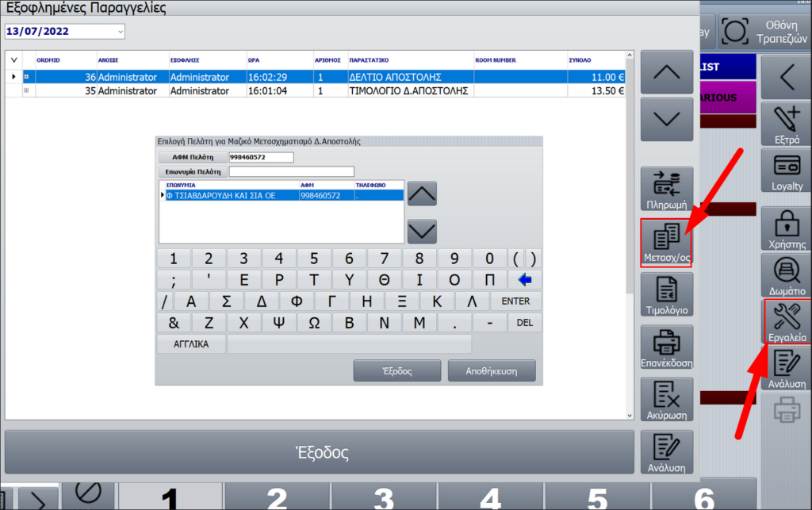Click the Ακύρωση cancel document icon
812x510 pixels.
point(666,398)
